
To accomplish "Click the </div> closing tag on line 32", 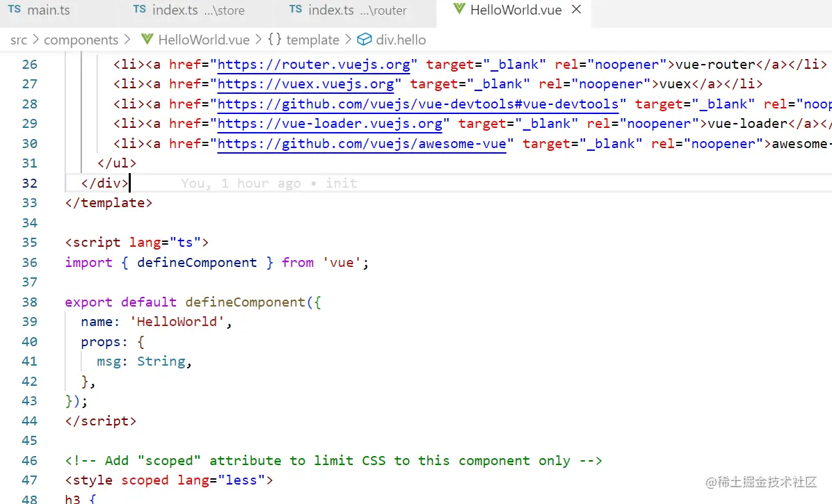I will 104,184.
